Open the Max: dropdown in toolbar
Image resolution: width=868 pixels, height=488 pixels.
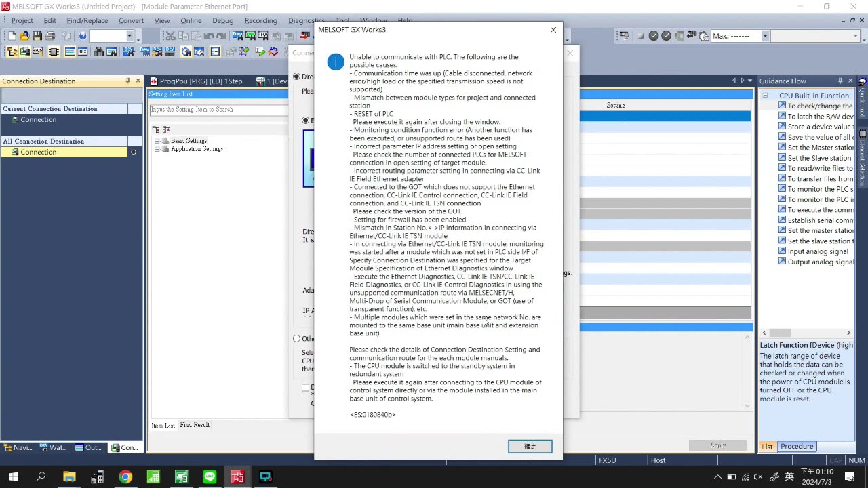tap(765, 36)
